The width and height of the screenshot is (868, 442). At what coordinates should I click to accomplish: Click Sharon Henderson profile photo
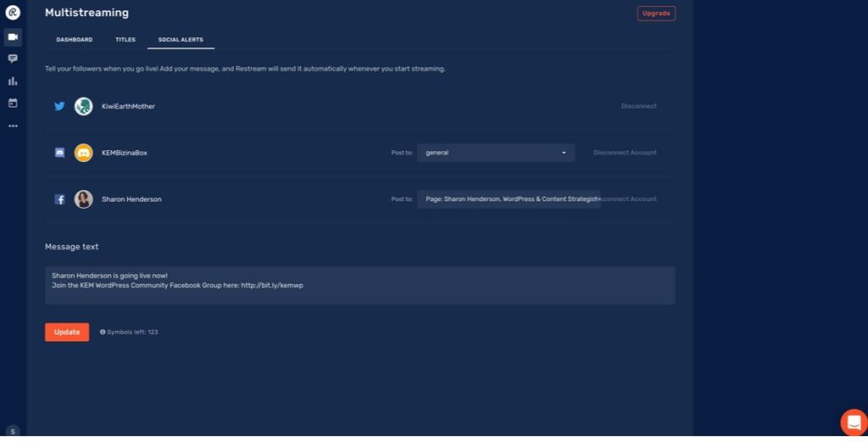pyautogui.click(x=84, y=199)
